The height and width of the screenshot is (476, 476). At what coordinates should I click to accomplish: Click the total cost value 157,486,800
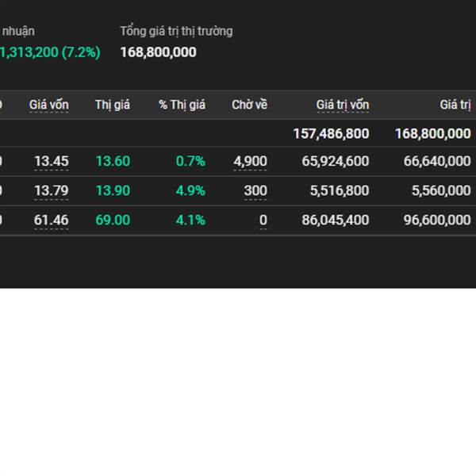(x=331, y=133)
